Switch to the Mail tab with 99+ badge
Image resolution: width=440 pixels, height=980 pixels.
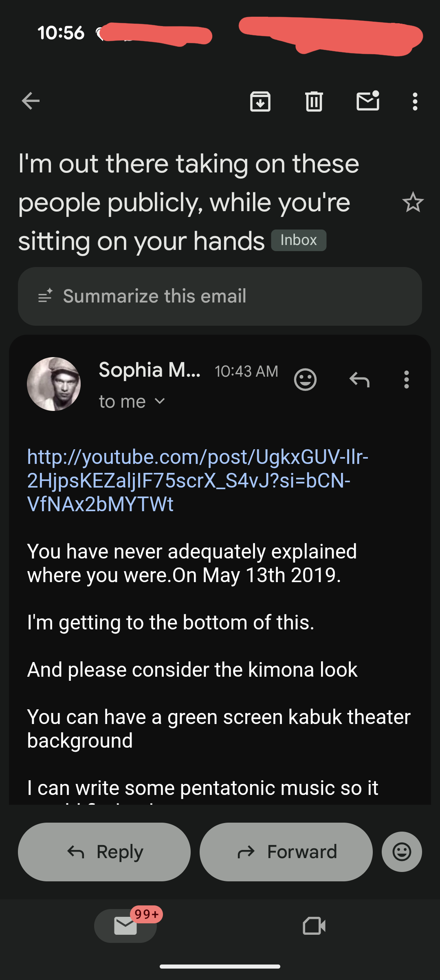pos(125,926)
